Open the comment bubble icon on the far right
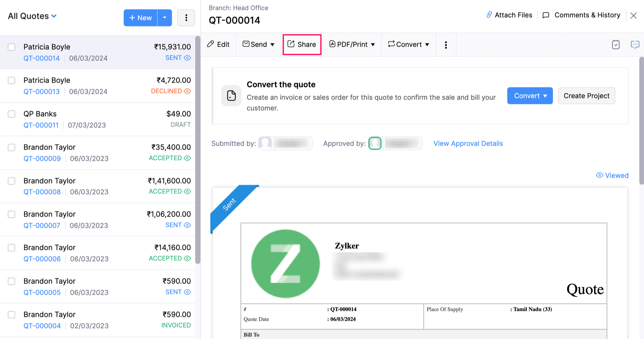This screenshot has height=339, width=644. click(x=635, y=45)
